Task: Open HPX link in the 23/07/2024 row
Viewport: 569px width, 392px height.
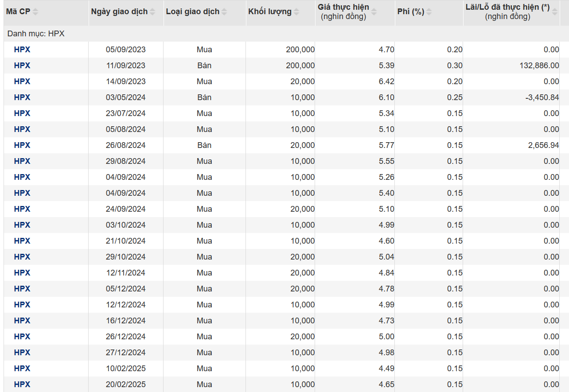Action: pos(22,113)
